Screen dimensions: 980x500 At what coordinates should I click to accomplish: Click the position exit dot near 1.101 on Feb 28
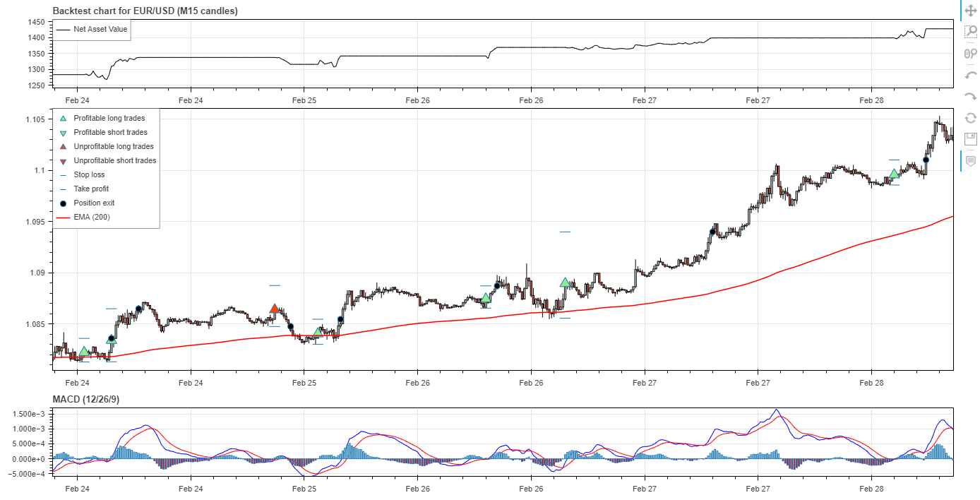tap(926, 160)
